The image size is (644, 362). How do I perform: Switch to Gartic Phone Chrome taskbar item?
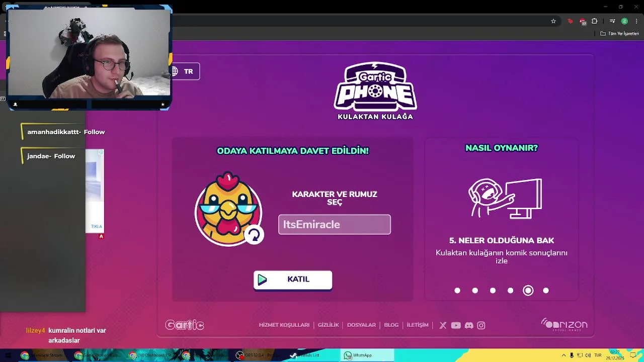(x=97, y=355)
